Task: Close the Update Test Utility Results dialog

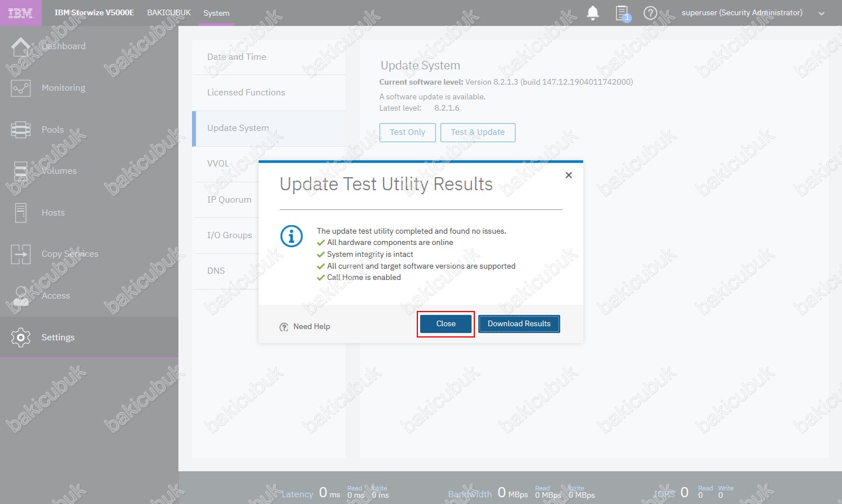Action: (446, 324)
